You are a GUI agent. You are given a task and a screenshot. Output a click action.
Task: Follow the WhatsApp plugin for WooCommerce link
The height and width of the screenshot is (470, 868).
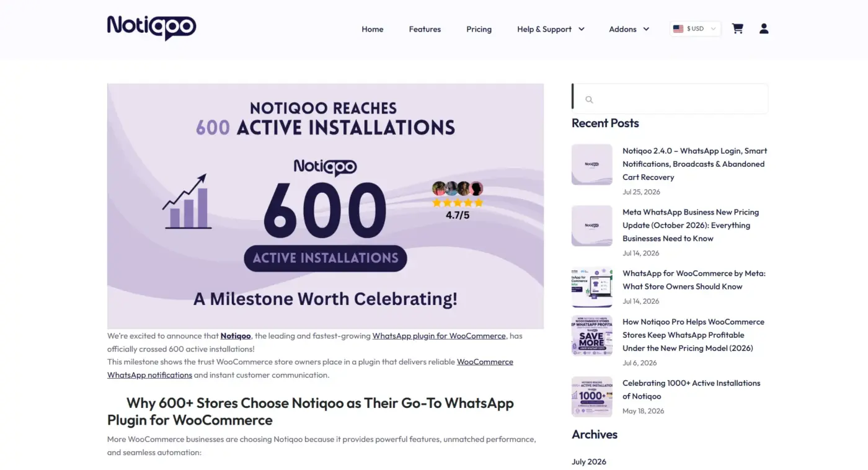pos(439,335)
